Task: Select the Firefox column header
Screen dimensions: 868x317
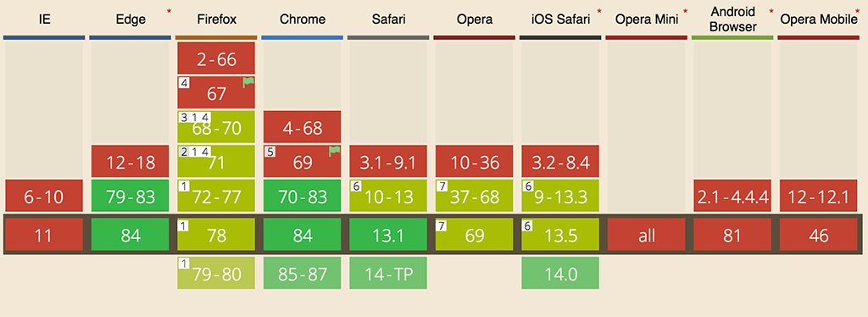Action: tap(216, 19)
